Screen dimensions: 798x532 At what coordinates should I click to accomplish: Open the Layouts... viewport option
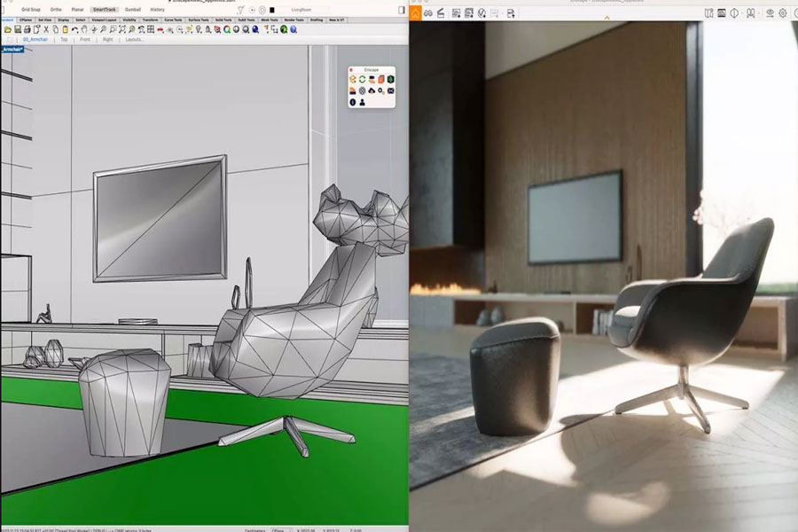[135, 39]
